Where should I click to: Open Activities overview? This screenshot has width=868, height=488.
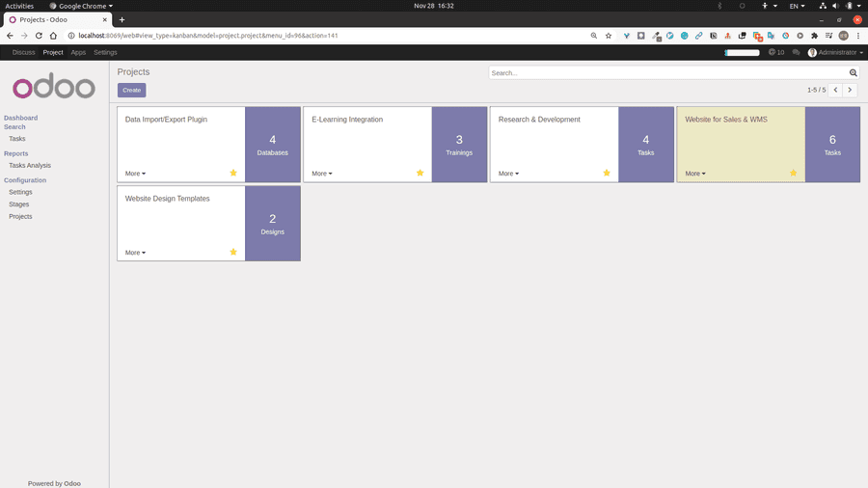[x=19, y=6]
